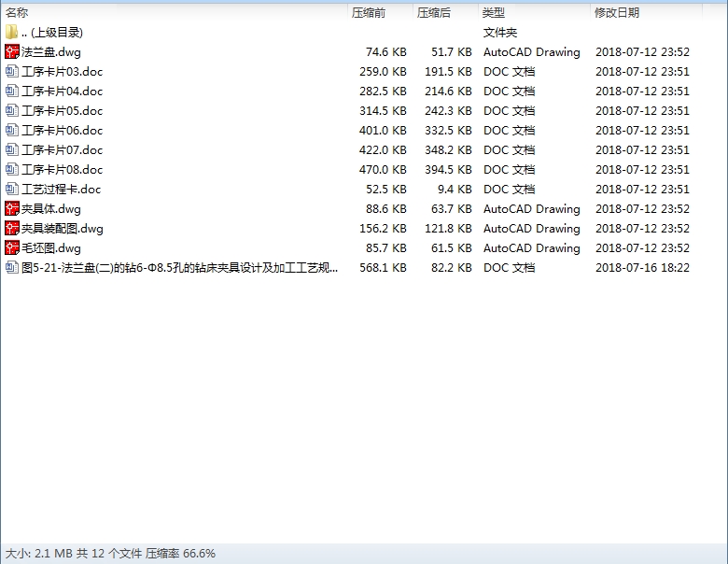Click the 工序卡片04.doc document icon
The image size is (728, 564).
coord(12,92)
